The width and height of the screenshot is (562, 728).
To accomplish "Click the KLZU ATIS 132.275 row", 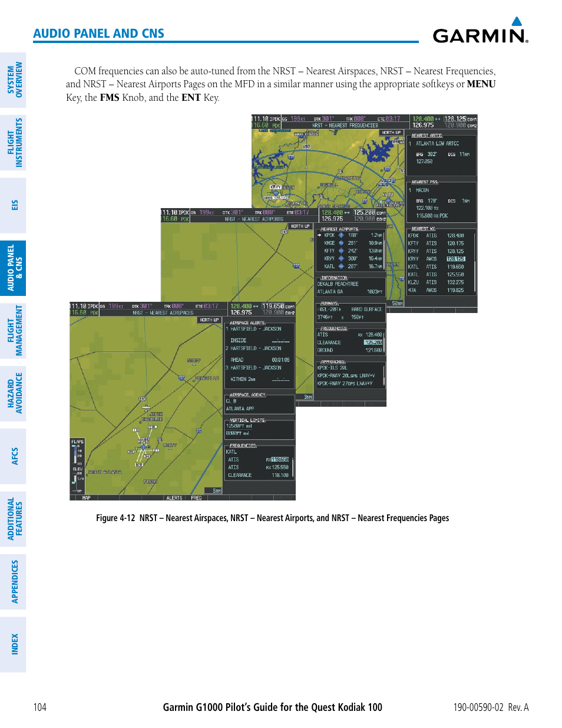I will click(x=436, y=282).
